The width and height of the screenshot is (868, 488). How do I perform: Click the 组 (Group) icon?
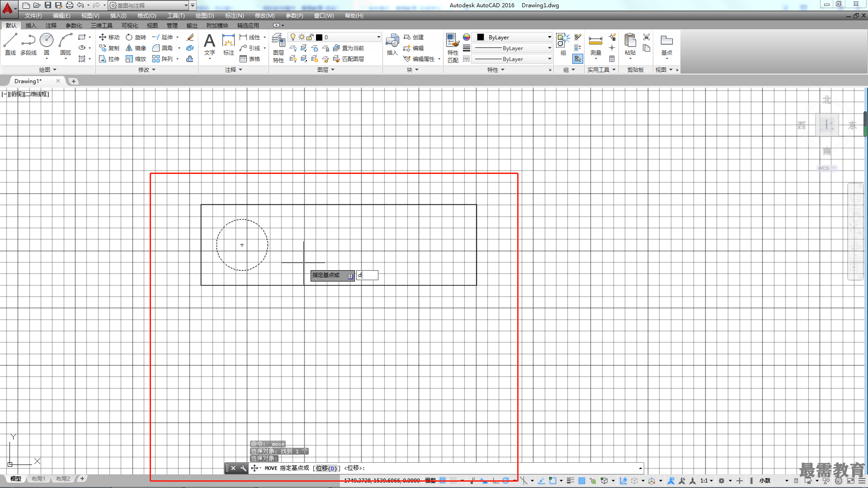[563, 44]
